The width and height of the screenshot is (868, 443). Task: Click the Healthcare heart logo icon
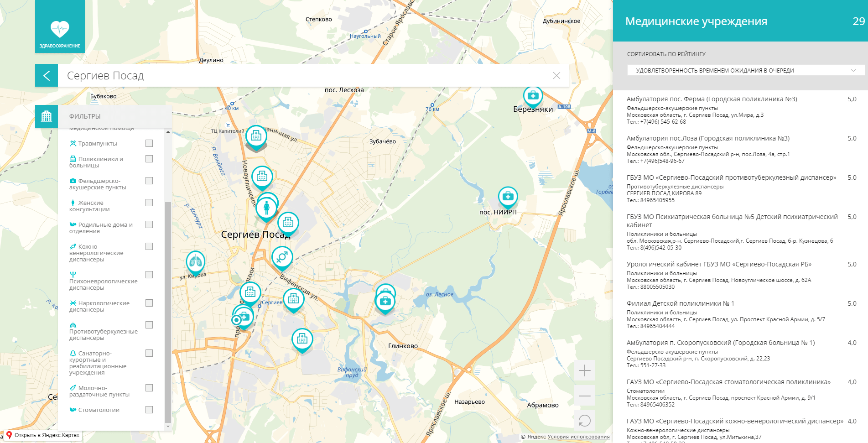(60, 29)
